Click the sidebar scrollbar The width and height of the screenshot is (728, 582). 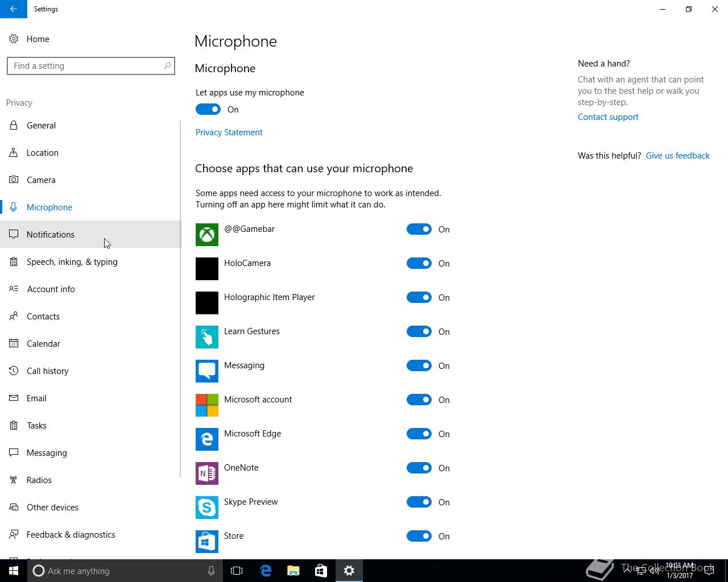click(180, 298)
